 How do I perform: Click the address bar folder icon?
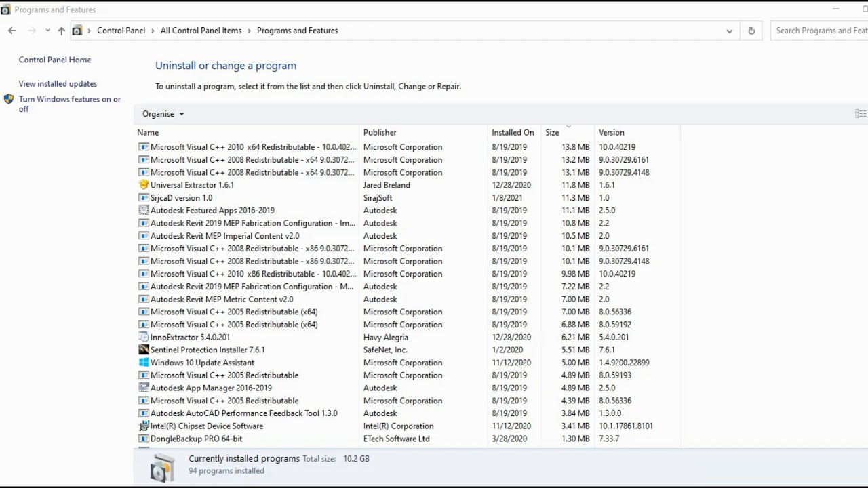77,30
